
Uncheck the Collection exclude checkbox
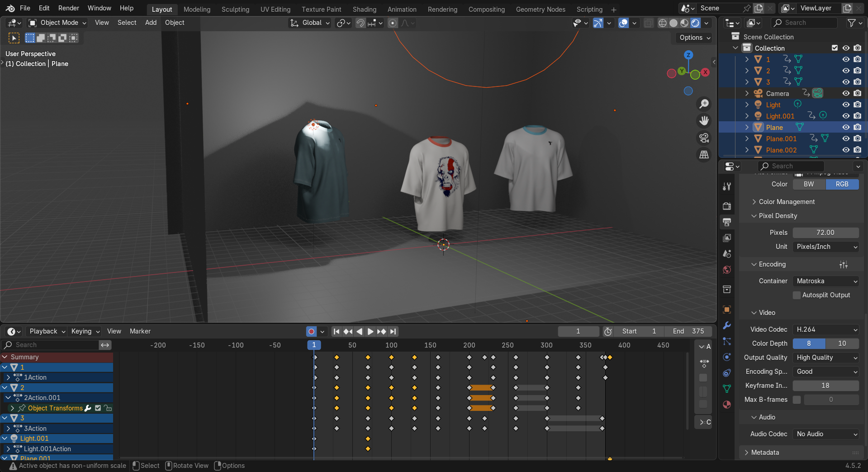(835, 48)
